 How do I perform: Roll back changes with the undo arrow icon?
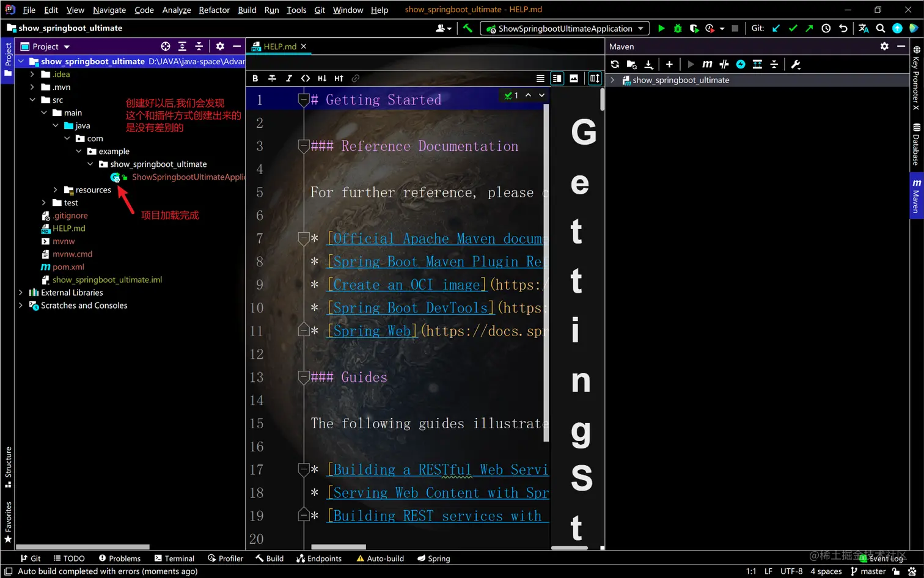(x=843, y=28)
